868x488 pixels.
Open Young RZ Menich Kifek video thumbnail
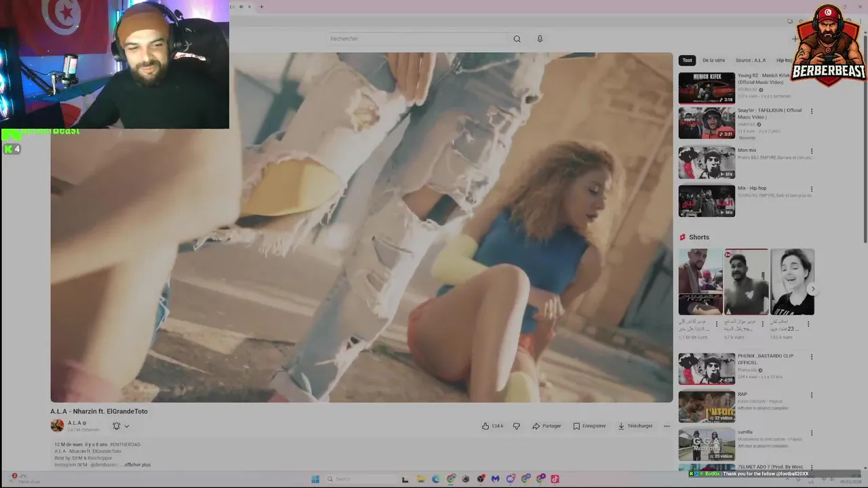click(707, 87)
